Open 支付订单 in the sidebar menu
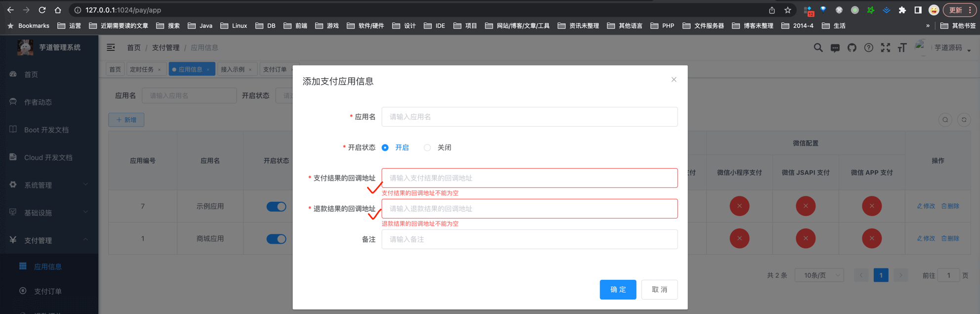Viewport: 980px width, 314px height. [x=47, y=291]
